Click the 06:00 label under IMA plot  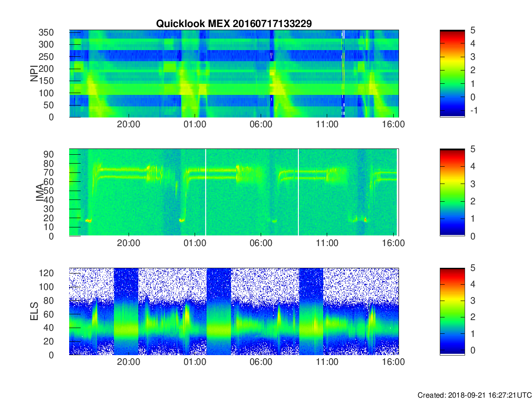pyautogui.click(x=261, y=244)
